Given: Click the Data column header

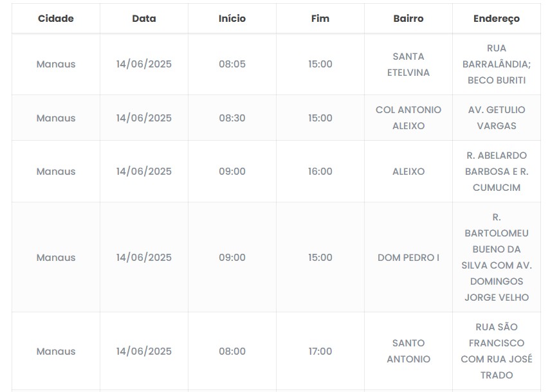Looking at the screenshot, I should [x=144, y=19].
